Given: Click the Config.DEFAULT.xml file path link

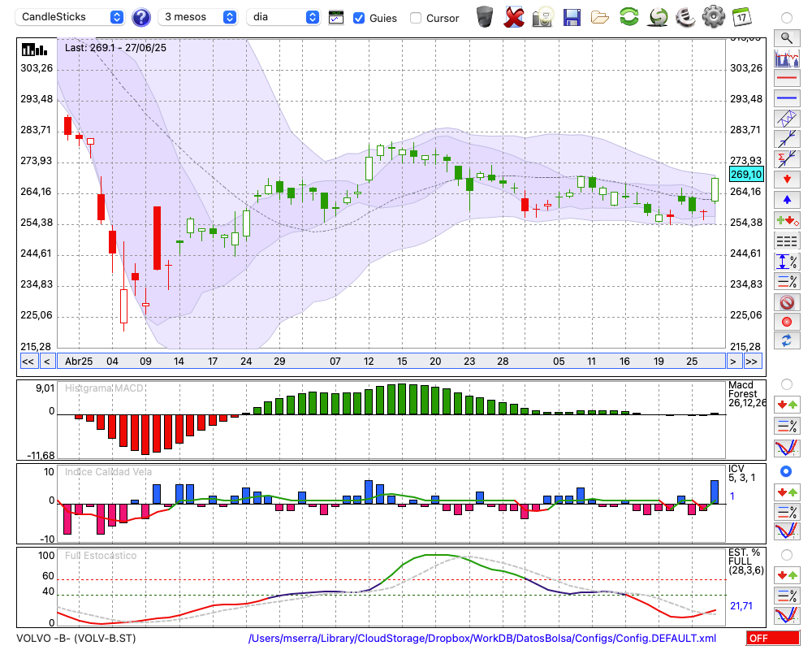Looking at the screenshot, I should [482, 638].
